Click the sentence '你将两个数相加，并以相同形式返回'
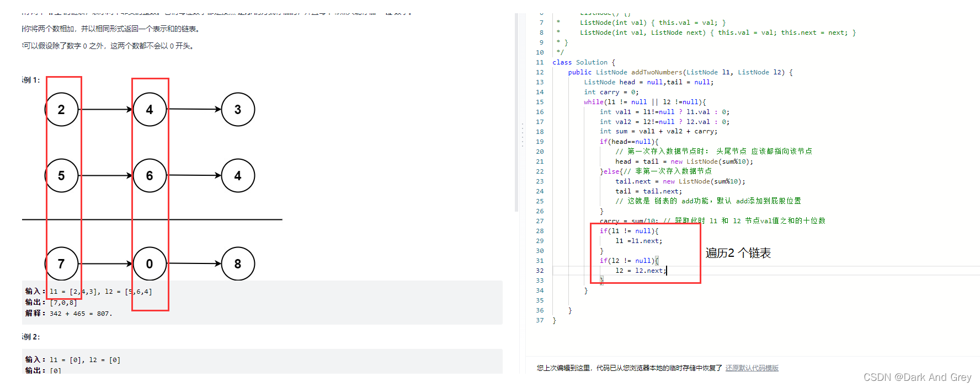Screen dimensions: 980x388 click(x=111, y=29)
